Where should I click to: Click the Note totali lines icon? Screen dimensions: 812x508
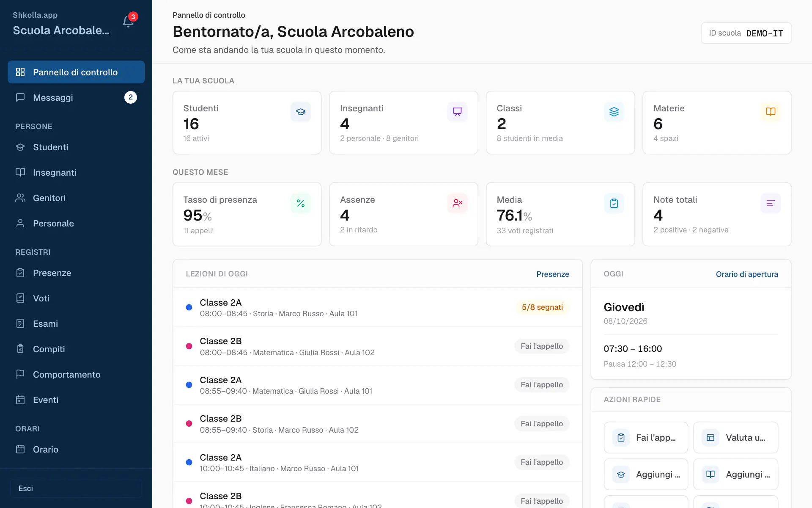771,203
